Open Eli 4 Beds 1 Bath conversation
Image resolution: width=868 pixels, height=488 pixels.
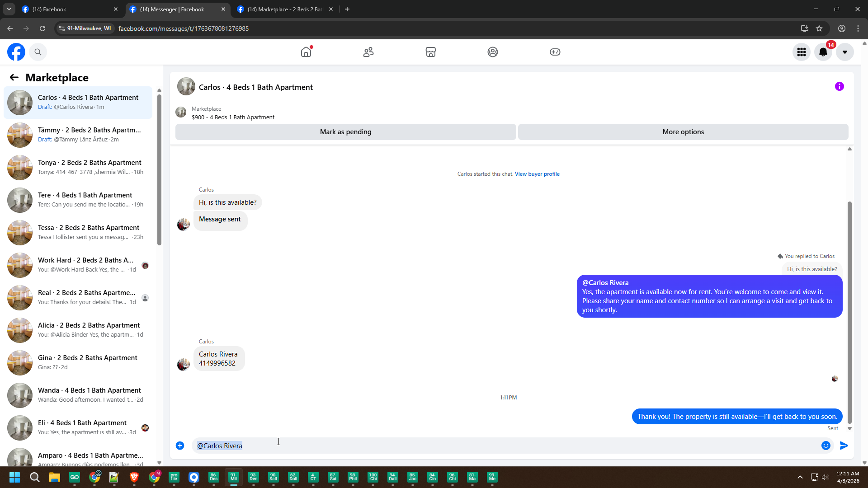78,427
